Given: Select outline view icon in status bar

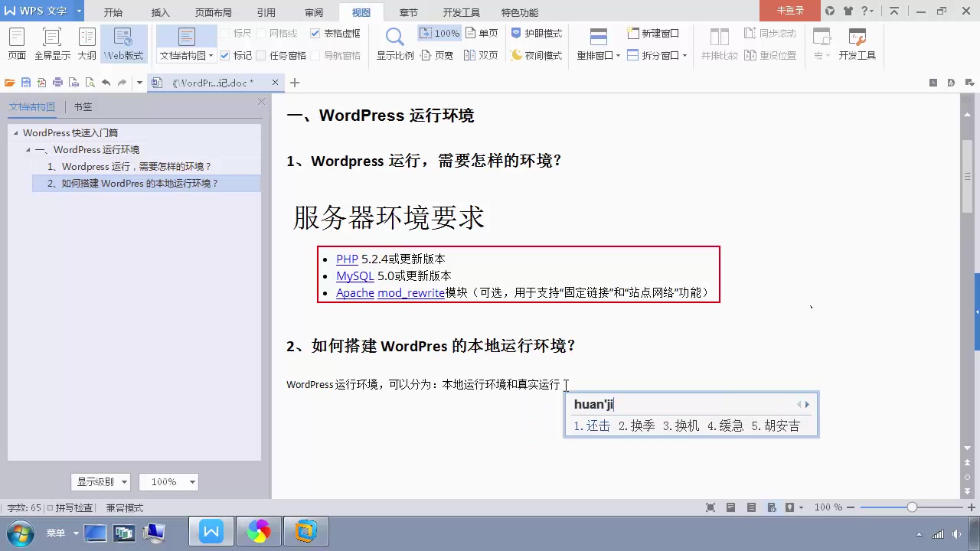Looking at the screenshot, I should [x=751, y=507].
